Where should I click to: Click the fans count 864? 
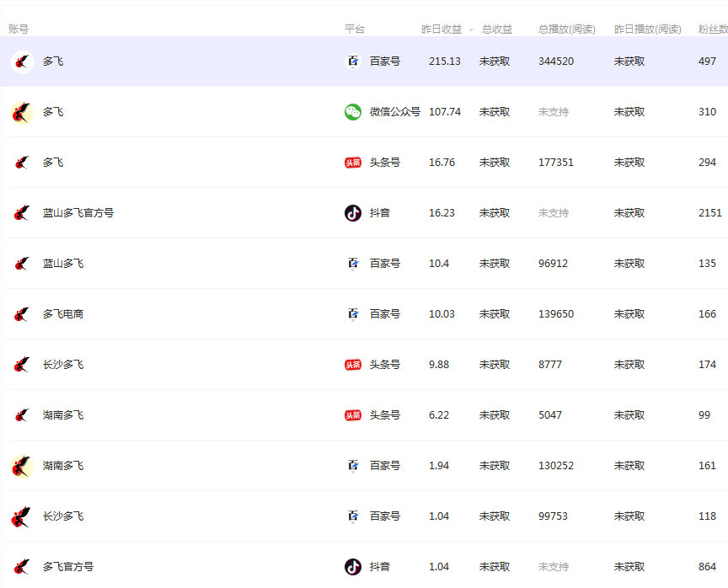pos(707,567)
